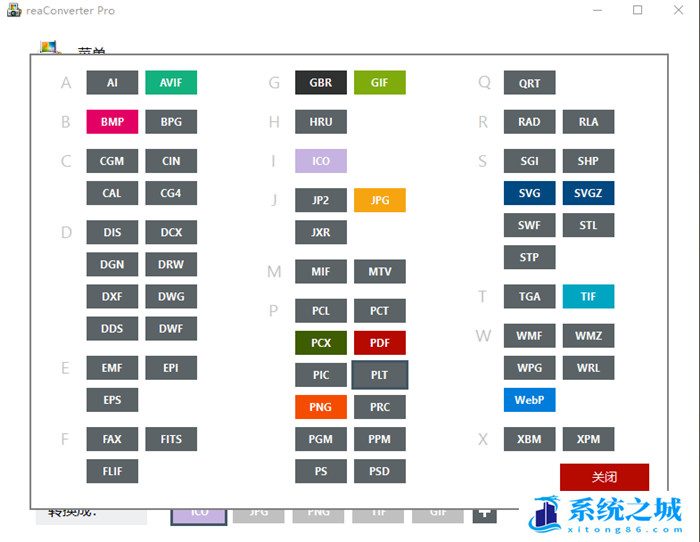Select the lavender ICO format tile

coord(321,161)
